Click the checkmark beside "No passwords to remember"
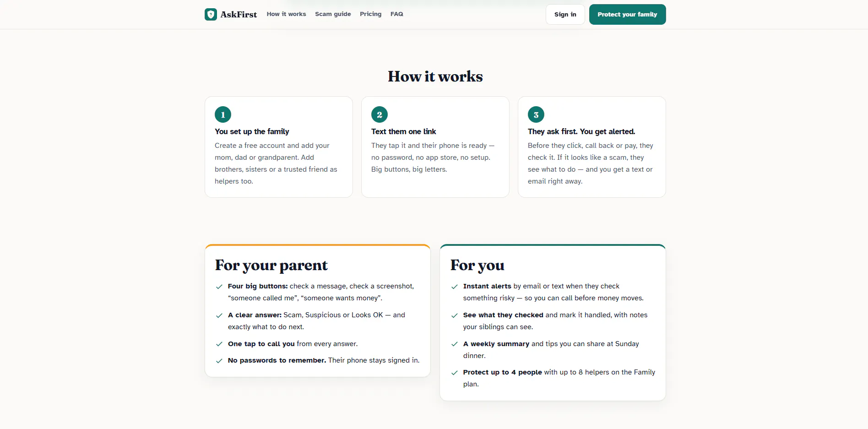Screen dimensions: 868x429 click(219, 361)
